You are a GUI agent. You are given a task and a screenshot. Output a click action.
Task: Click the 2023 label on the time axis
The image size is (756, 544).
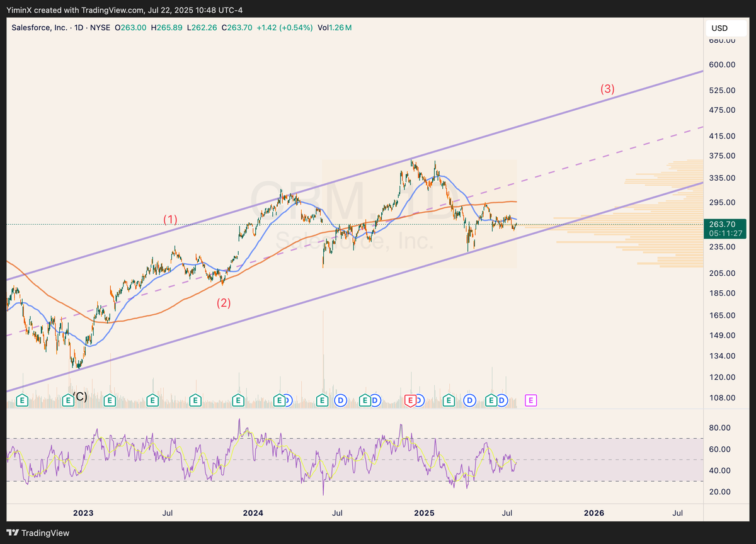[x=83, y=513]
